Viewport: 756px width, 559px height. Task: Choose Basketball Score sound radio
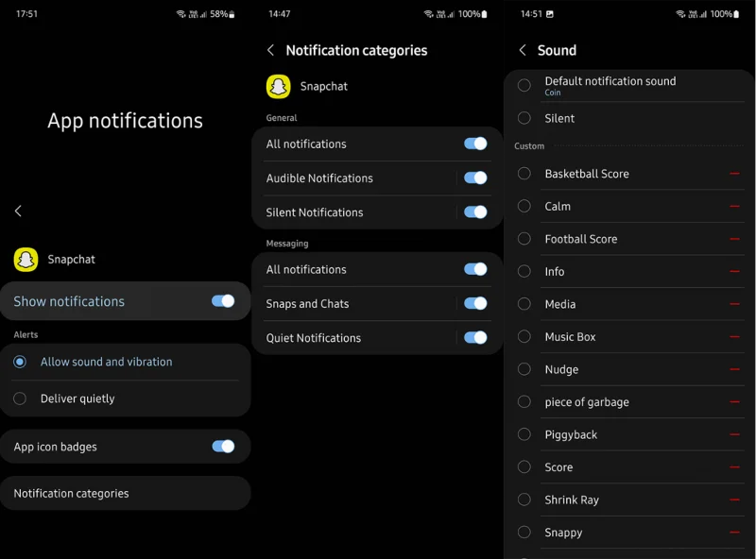coord(524,174)
